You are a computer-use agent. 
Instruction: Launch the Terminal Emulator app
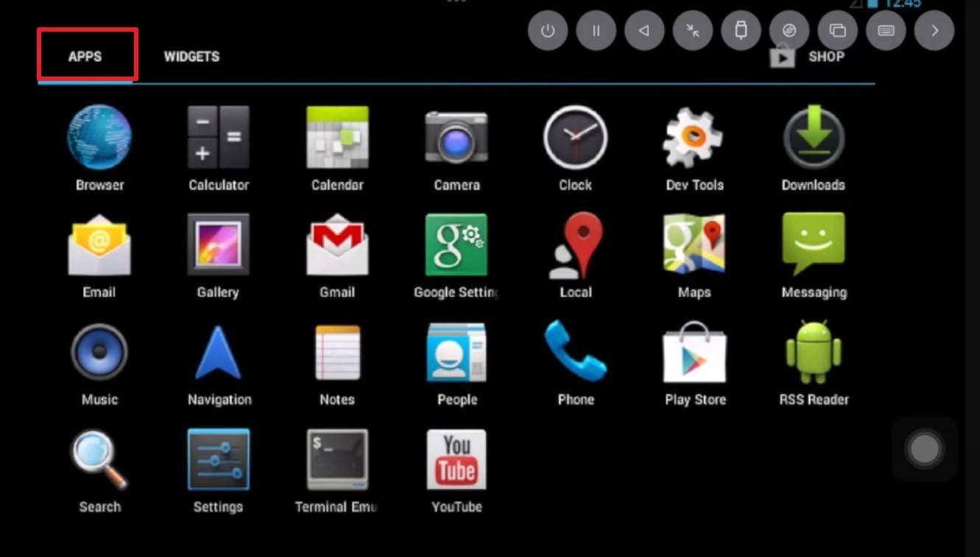point(337,460)
